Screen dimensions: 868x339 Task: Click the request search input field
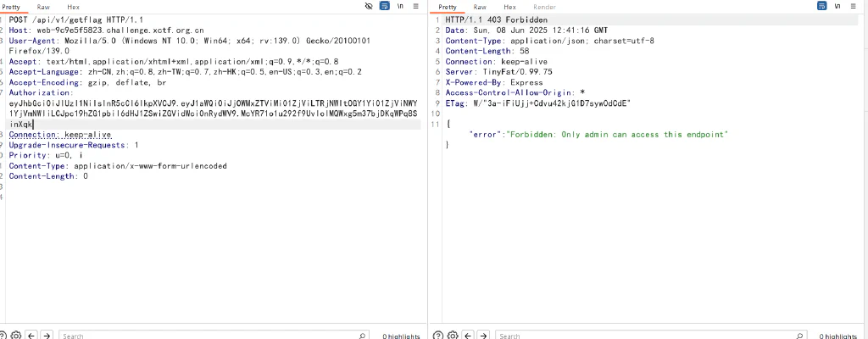[x=213, y=335]
